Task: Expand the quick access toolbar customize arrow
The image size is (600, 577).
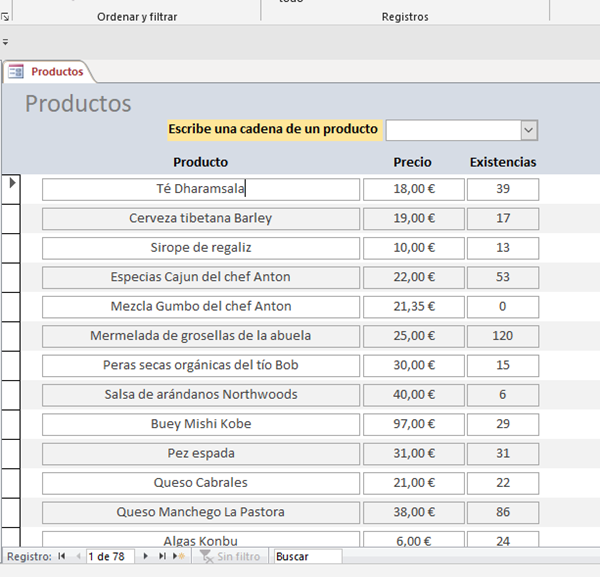Action: pos(5,42)
